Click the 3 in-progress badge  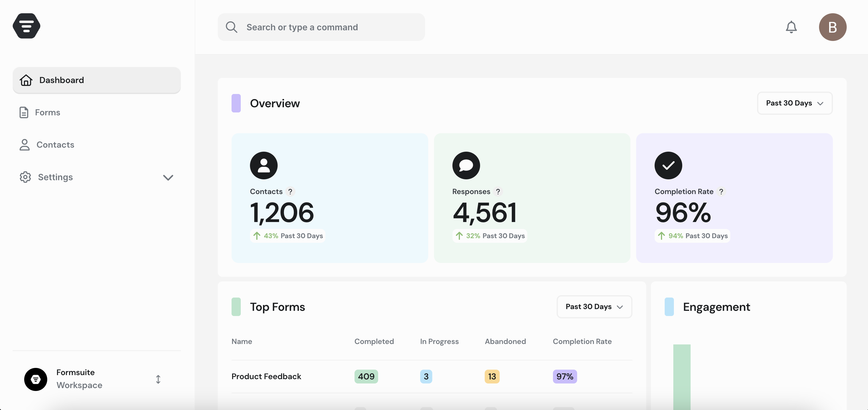[x=426, y=376]
